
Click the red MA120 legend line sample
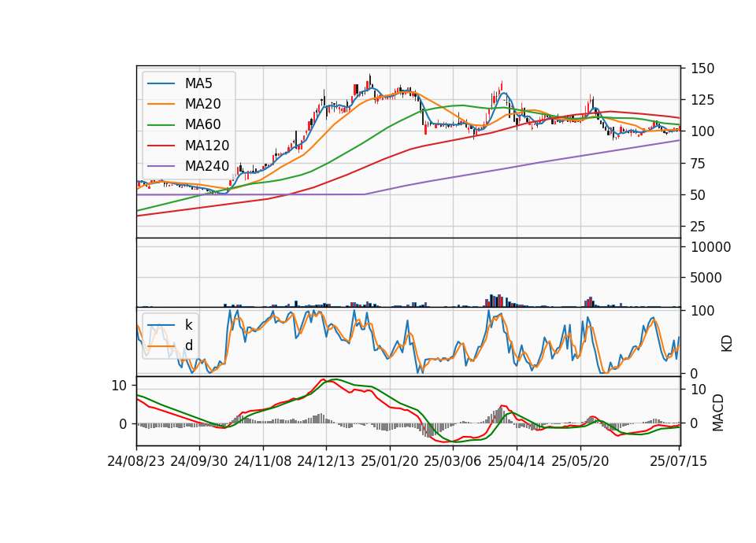tap(161, 146)
